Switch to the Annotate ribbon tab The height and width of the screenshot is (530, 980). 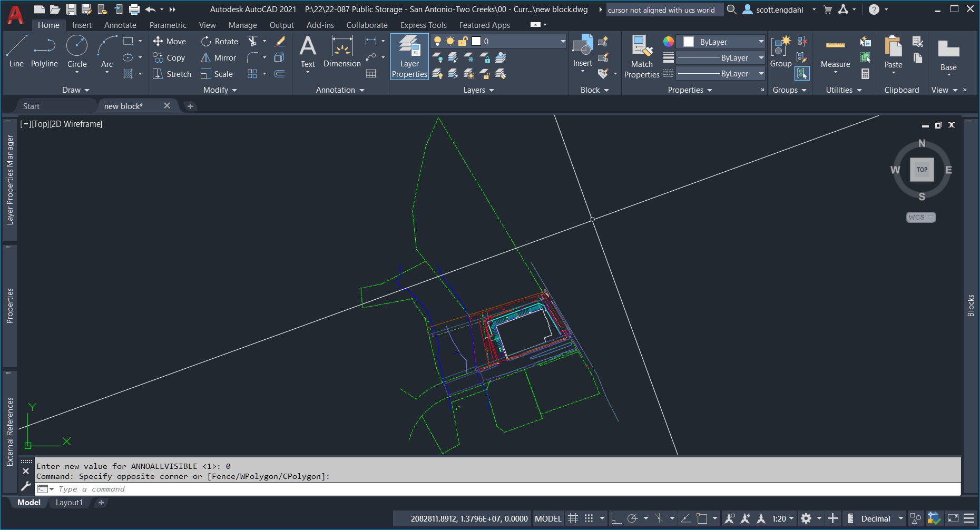click(120, 25)
